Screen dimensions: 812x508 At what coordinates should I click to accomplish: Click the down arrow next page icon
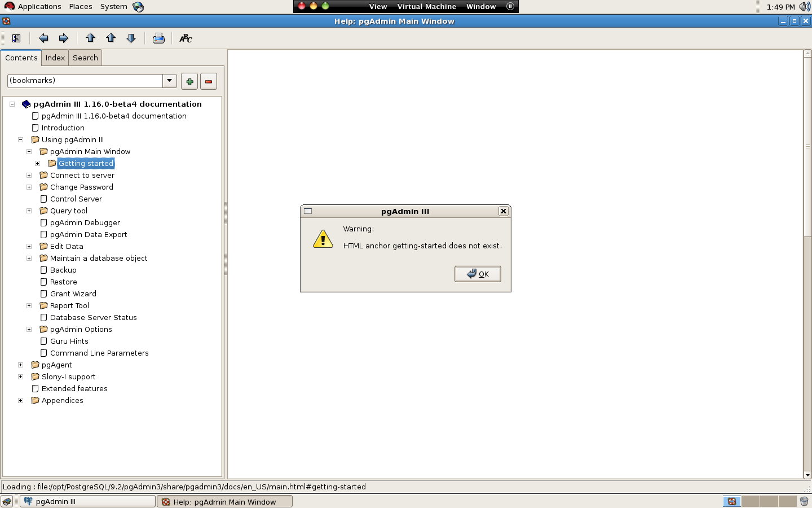pos(131,38)
